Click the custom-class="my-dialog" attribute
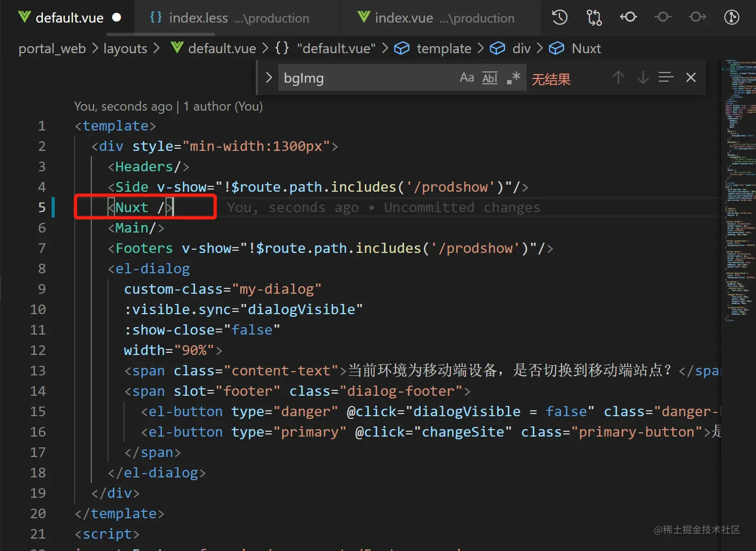This screenshot has width=756, height=551. (x=223, y=289)
